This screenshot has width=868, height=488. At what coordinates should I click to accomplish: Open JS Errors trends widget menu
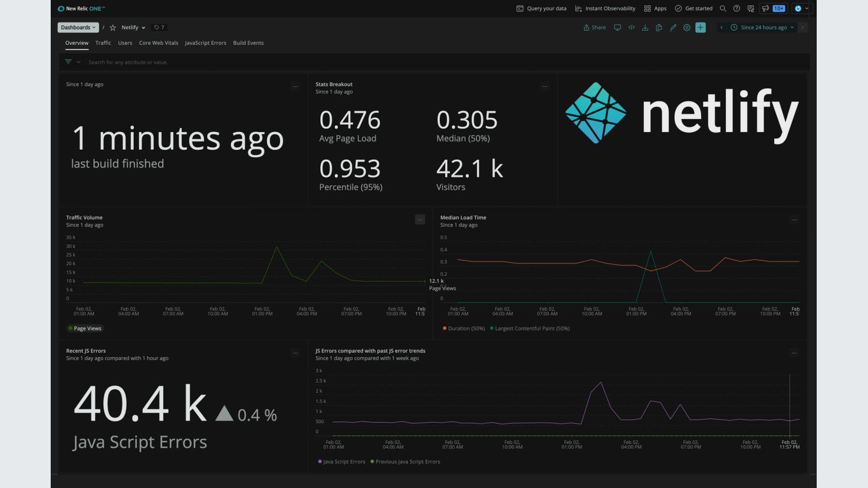pyautogui.click(x=794, y=353)
